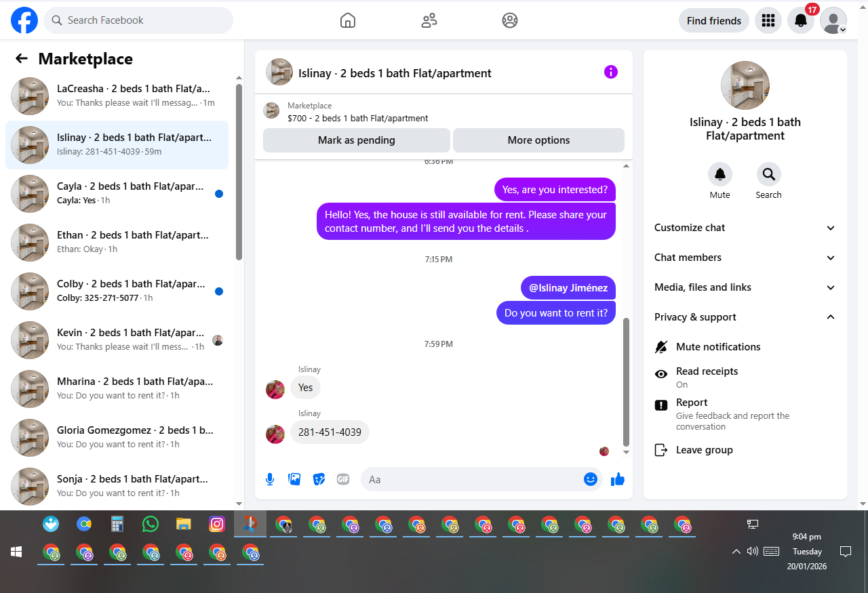Image resolution: width=868 pixels, height=593 pixels.
Task: Open the nine-dot Facebook menu grid
Action: (x=768, y=20)
